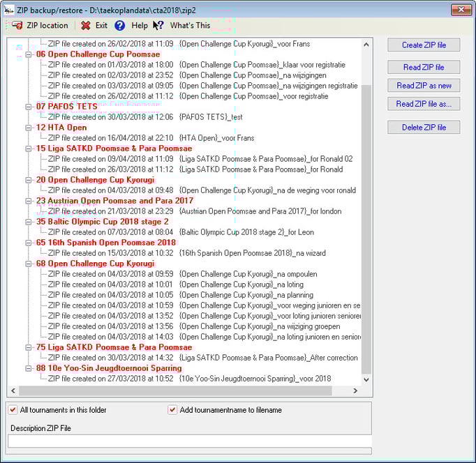Collapse the 35 Baltic Olympic Cup node
The width and height of the screenshot is (476, 463).
[x=29, y=222]
